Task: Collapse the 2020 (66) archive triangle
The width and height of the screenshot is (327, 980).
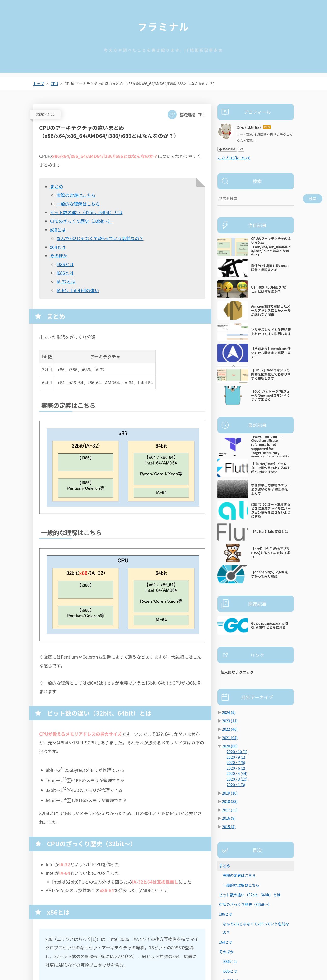Action: point(219,746)
